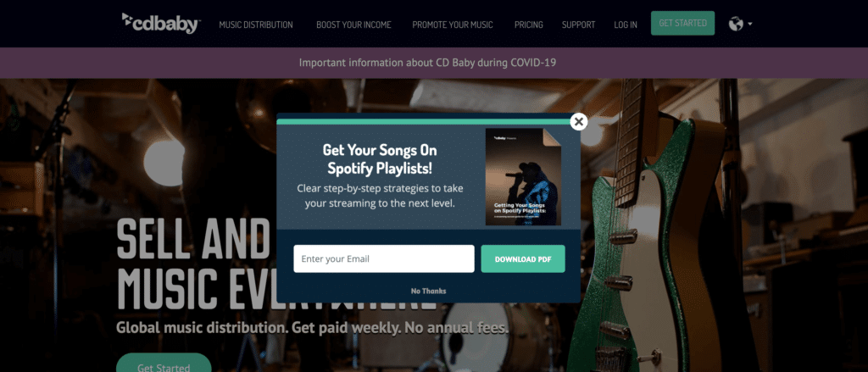Open the Support page
868x372 pixels.
[x=578, y=25]
